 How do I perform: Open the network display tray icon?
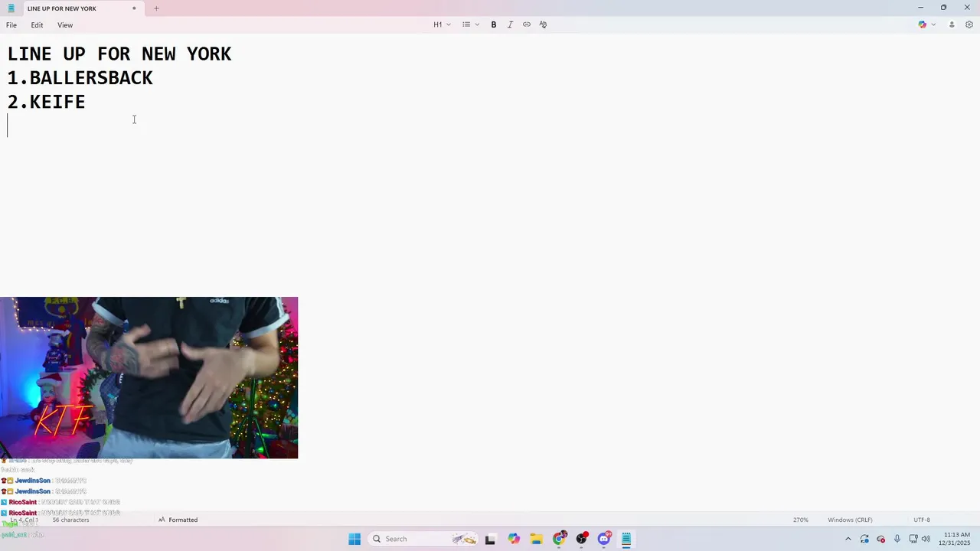(913, 539)
